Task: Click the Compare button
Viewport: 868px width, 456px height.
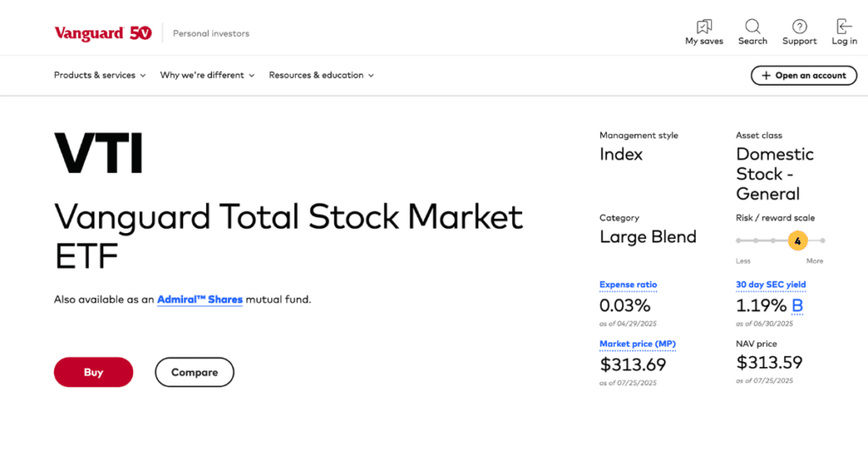Action: [194, 372]
